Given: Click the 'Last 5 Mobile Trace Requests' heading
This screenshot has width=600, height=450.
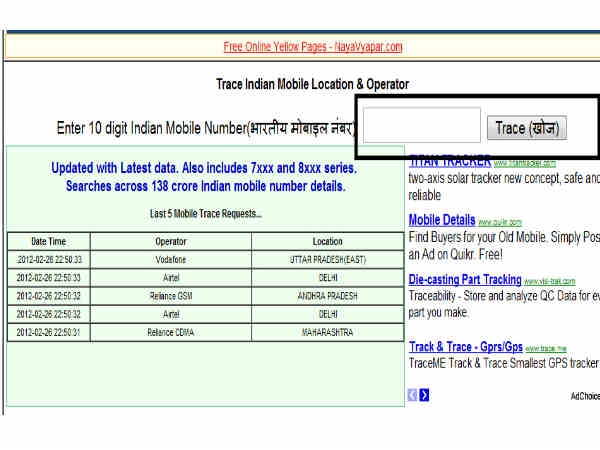Looking at the screenshot, I should [x=206, y=214].
